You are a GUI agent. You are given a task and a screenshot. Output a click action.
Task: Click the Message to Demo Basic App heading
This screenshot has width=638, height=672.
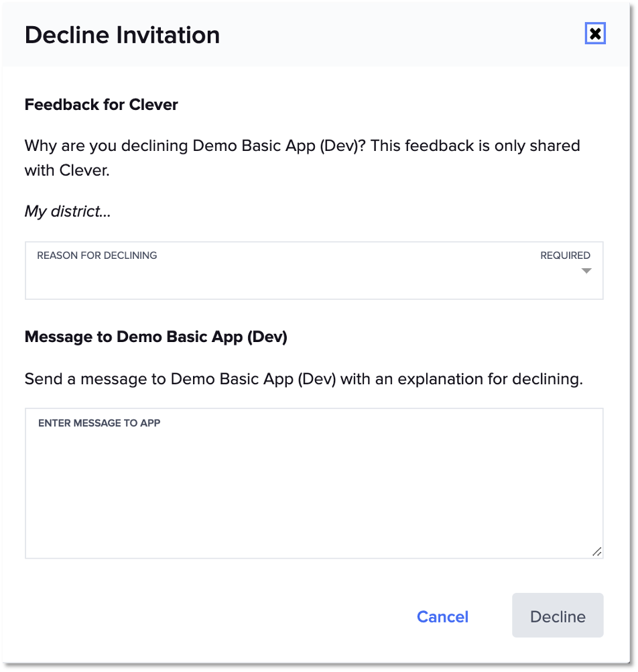pyautogui.click(x=155, y=337)
